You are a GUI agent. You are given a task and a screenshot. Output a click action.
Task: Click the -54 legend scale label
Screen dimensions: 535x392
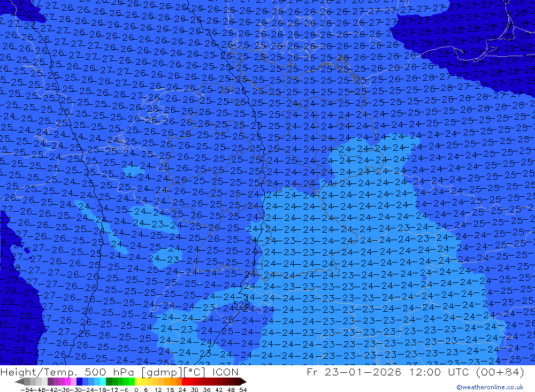[27, 390]
